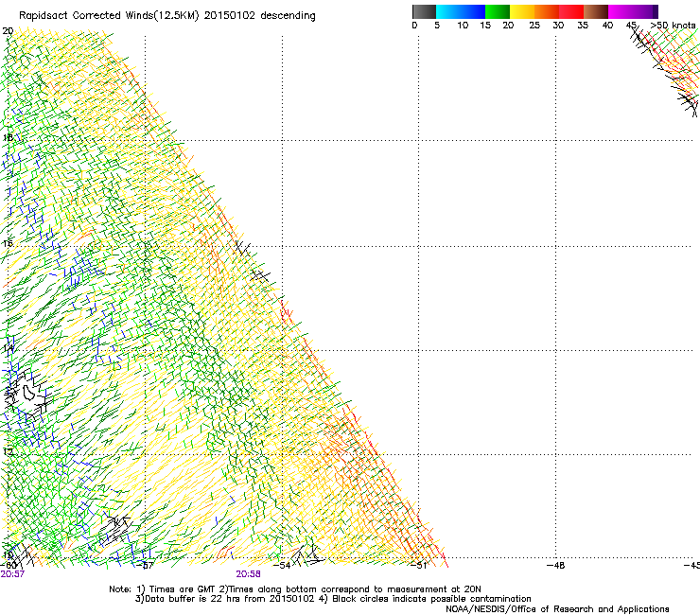This screenshot has height=615, width=700.
Task: Select the yellow 20–25 knots legend segment
Action: tap(522, 11)
